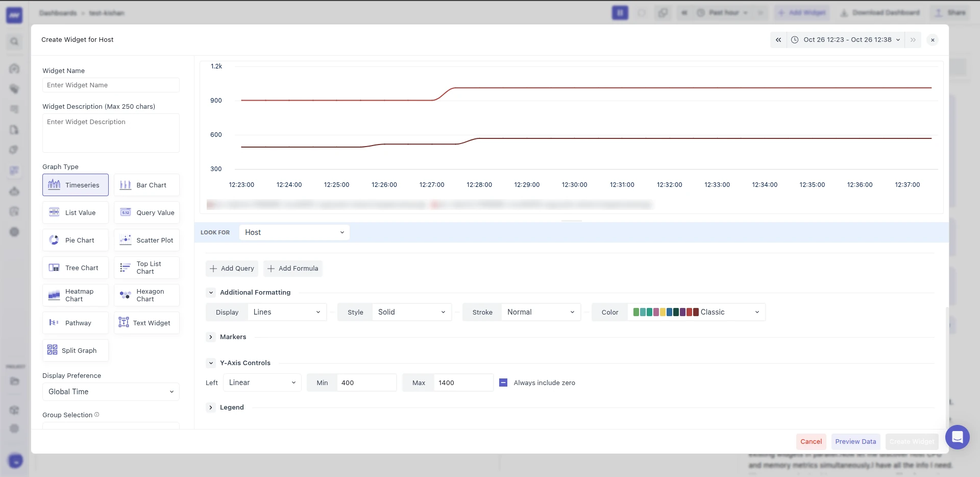This screenshot has width=980, height=477.
Task: Click the Group Selection info icon
Action: tap(97, 415)
